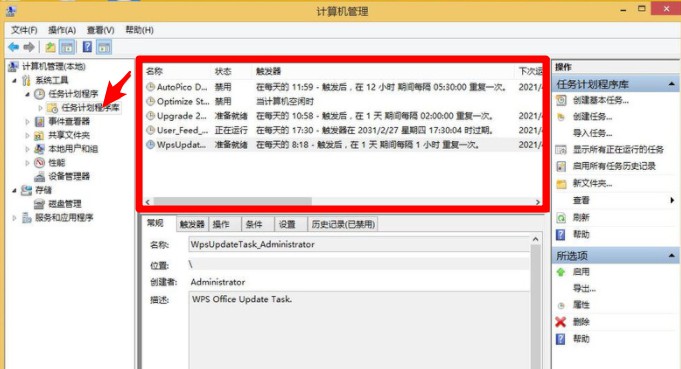
Task: Click the 名称 field WpsUpdateTask_Administrator
Action: point(359,244)
